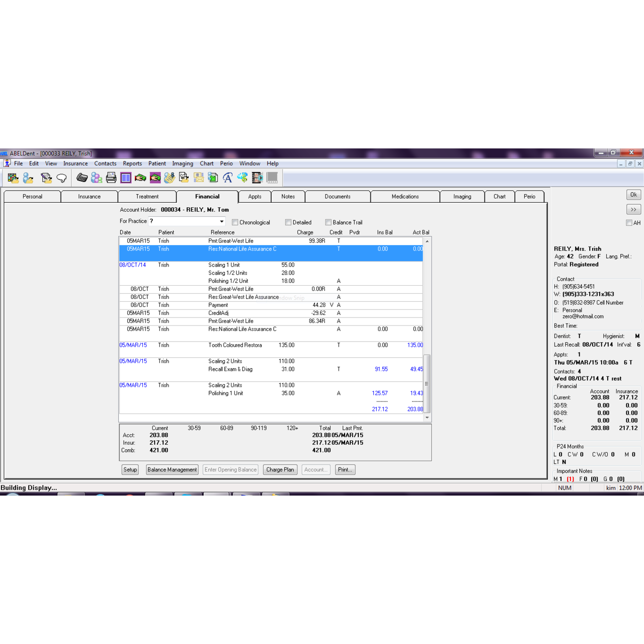This screenshot has height=644, width=644.
Task: Click the transaction list scroll down arrow
Action: point(427,418)
